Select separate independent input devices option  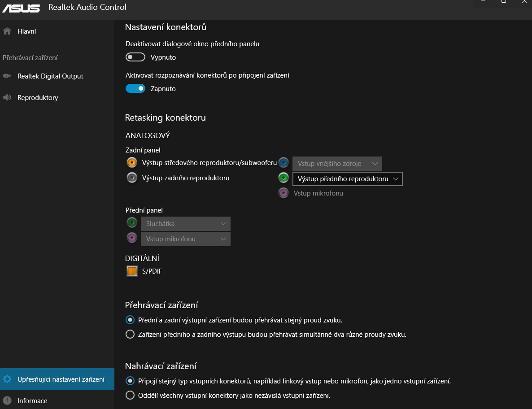point(130,395)
